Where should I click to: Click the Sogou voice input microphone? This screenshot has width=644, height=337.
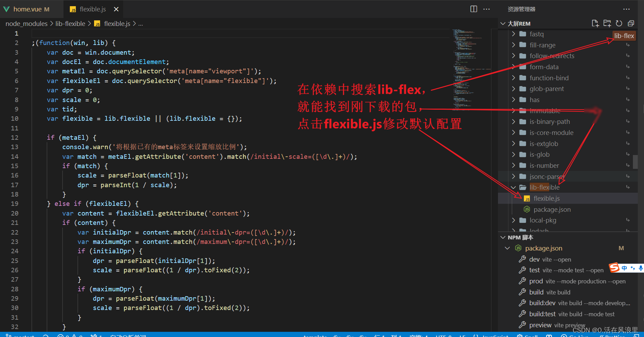[x=641, y=268]
